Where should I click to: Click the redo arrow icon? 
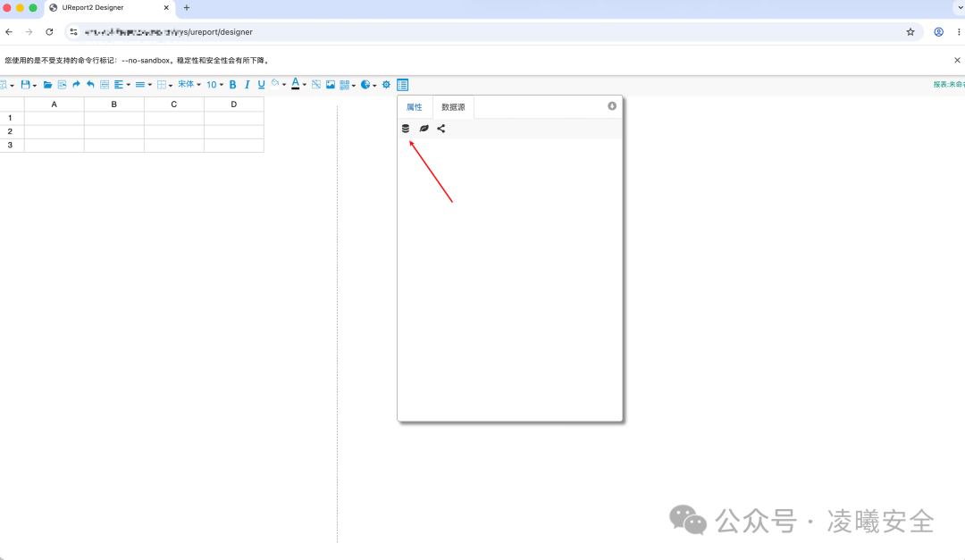click(76, 85)
